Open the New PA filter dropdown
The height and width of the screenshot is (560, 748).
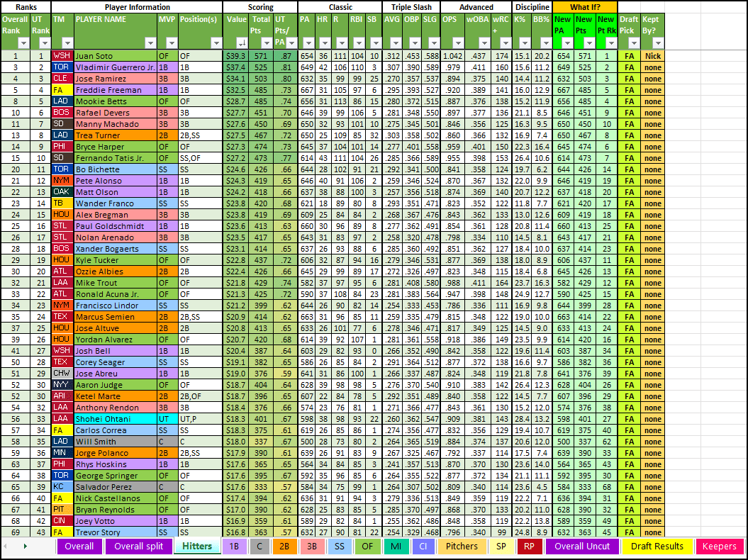[x=567, y=43]
